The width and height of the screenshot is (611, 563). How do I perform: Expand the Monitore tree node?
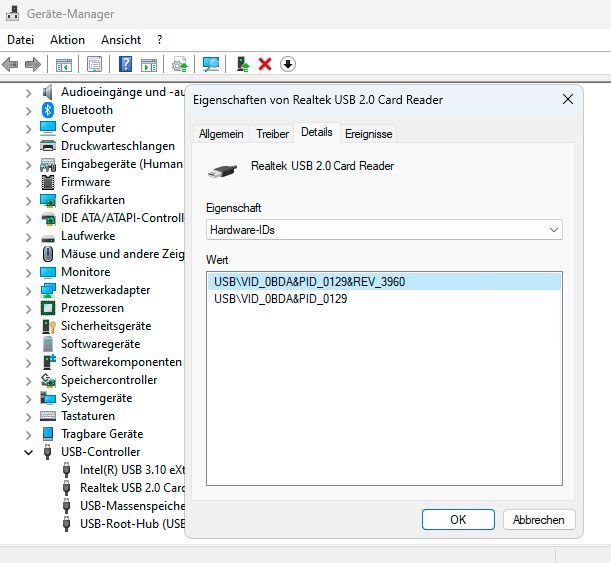pos(28,273)
